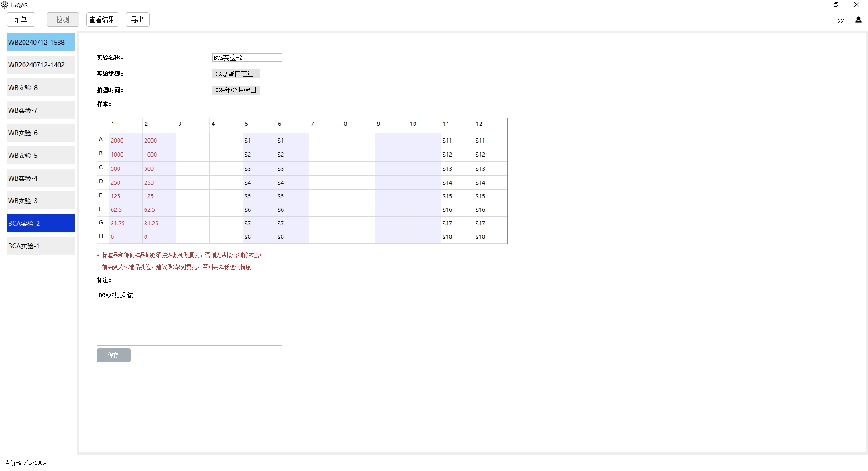The width and height of the screenshot is (868, 471).
Task: Click S3 cell in column 5
Action: click(259, 168)
